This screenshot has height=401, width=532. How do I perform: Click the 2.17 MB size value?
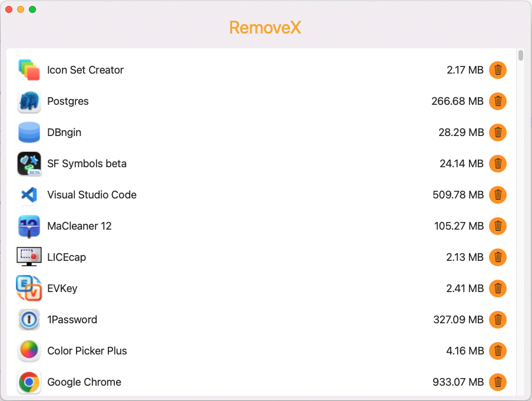[x=465, y=70]
